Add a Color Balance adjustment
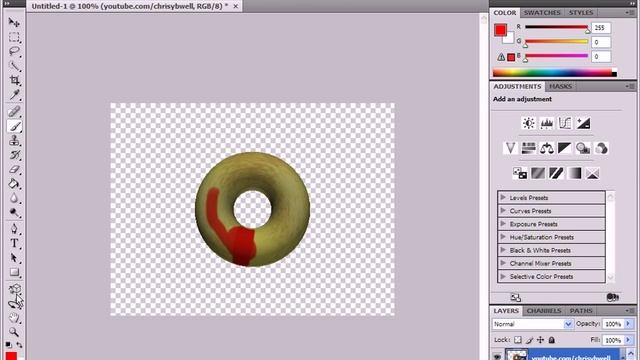The height and width of the screenshot is (360, 640). (x=547, y=148)
